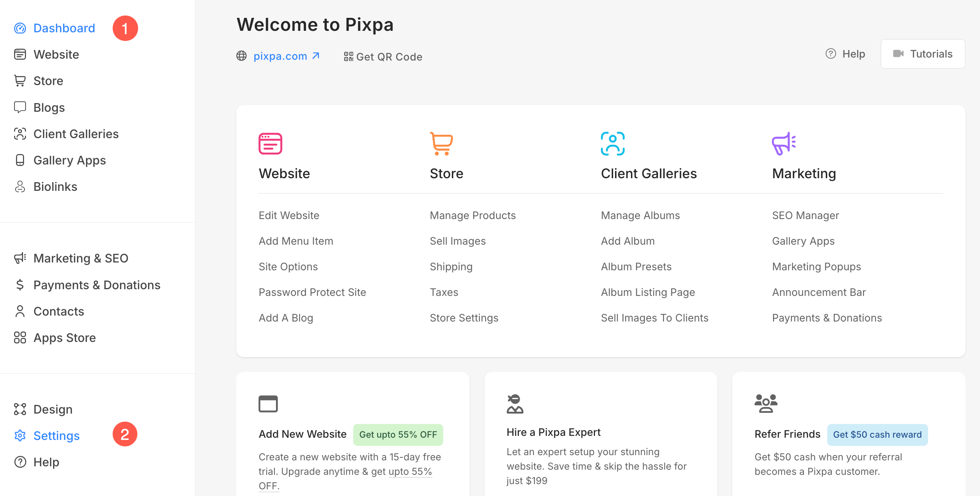This screenshot has height=496, width=980.
Task: Open the Tutorials button
Action: click(922, 54)
